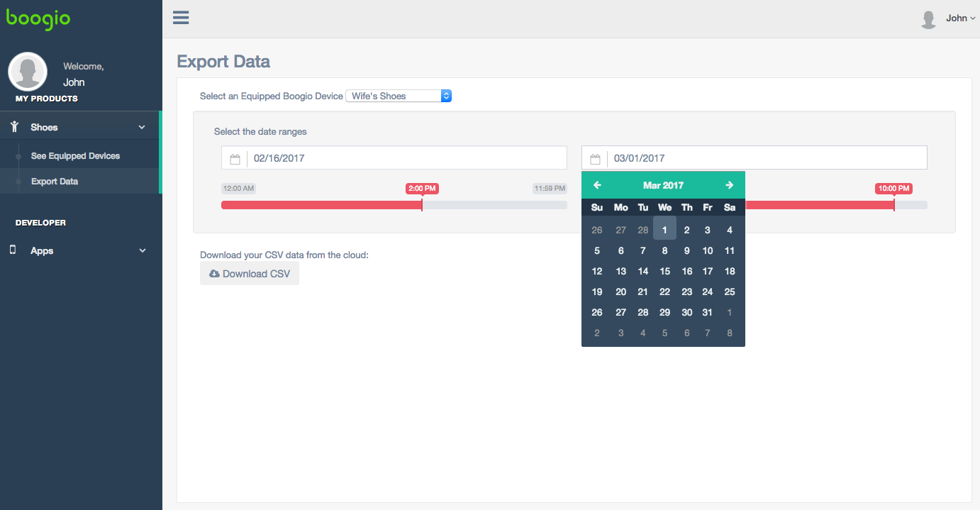
Task: Click the 10:00 PM slider handle
Action: click(x=893, y=204)
